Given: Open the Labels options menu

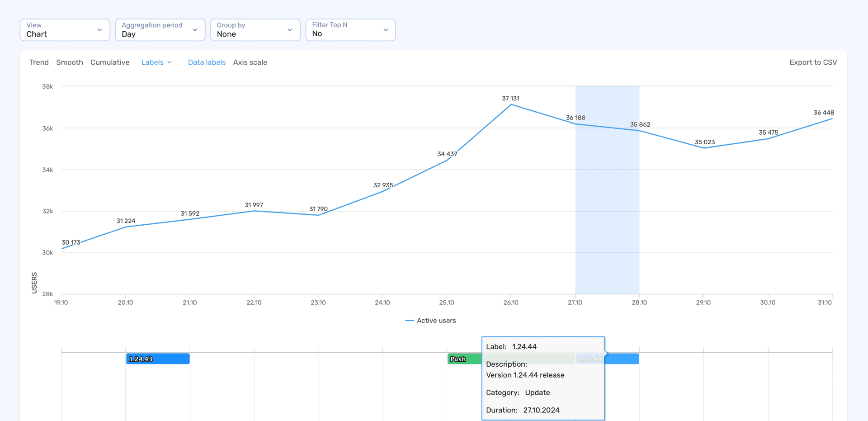Looking at the screenshot, I should (x=156, y=62).
